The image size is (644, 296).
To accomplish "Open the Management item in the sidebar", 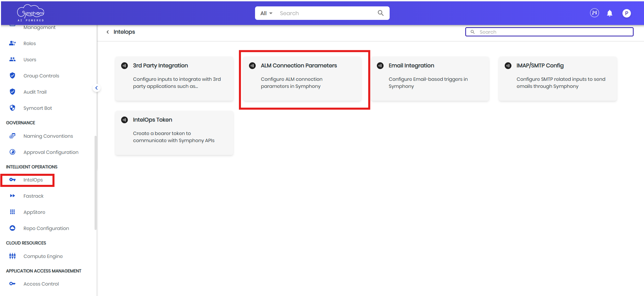I will 39,28.
